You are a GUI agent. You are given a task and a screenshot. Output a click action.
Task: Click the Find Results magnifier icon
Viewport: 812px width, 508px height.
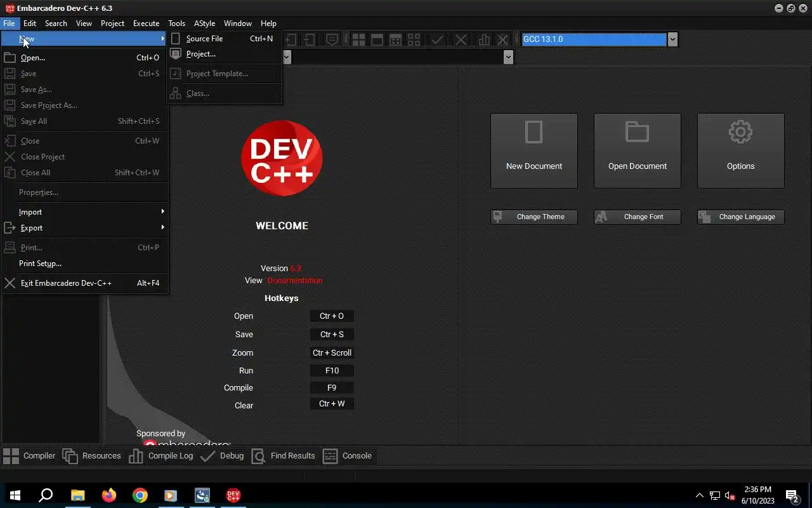(258, 455)
